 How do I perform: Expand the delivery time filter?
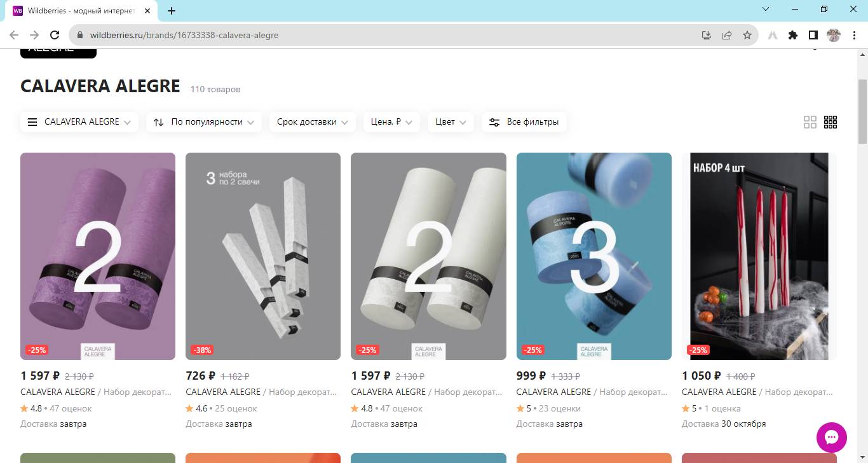312,122
